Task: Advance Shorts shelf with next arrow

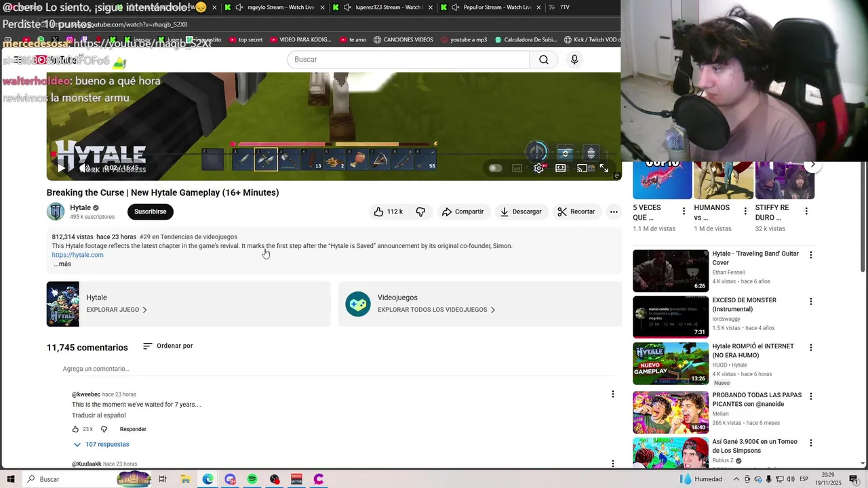Action: 812,165
